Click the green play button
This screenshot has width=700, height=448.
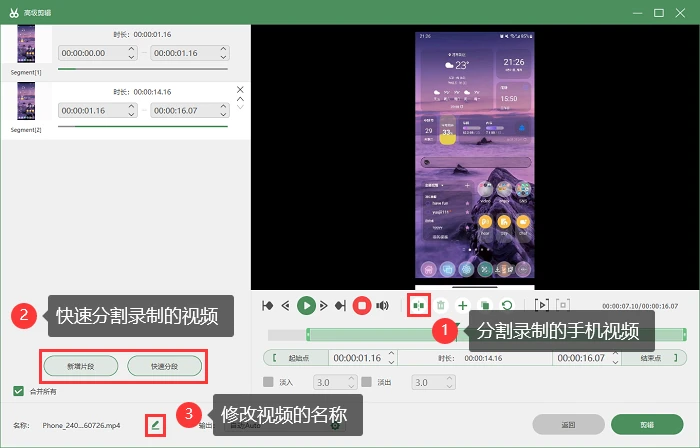(x=306, y=306)
